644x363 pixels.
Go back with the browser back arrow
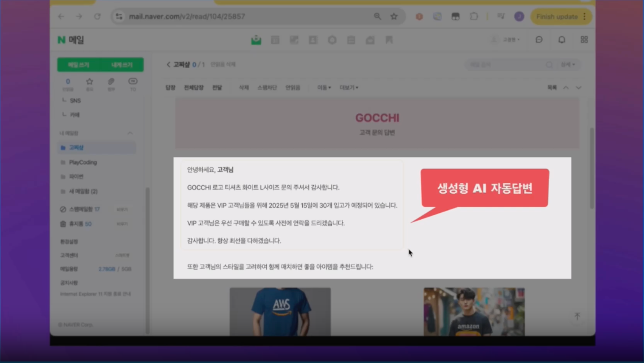pyautogui.click(x=61, y=17)
